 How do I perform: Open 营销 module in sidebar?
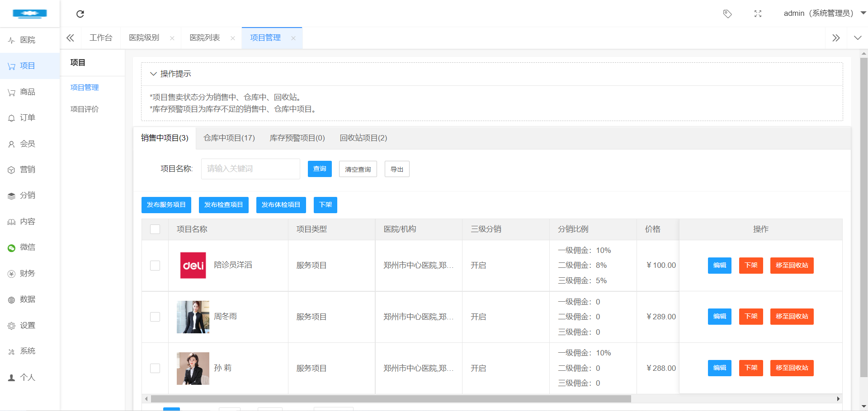[x=30, y=170]
